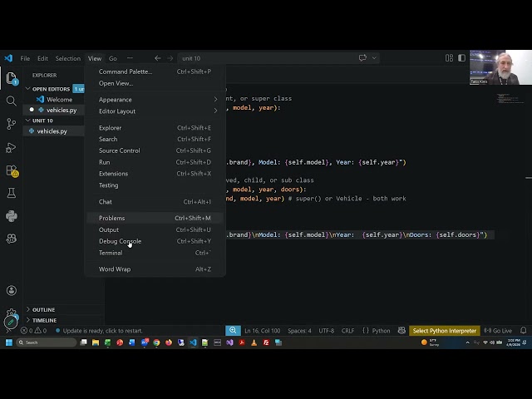Open the chat icon in title bar
This screenshot has height=399, width=532.
(x=362, y=58)
